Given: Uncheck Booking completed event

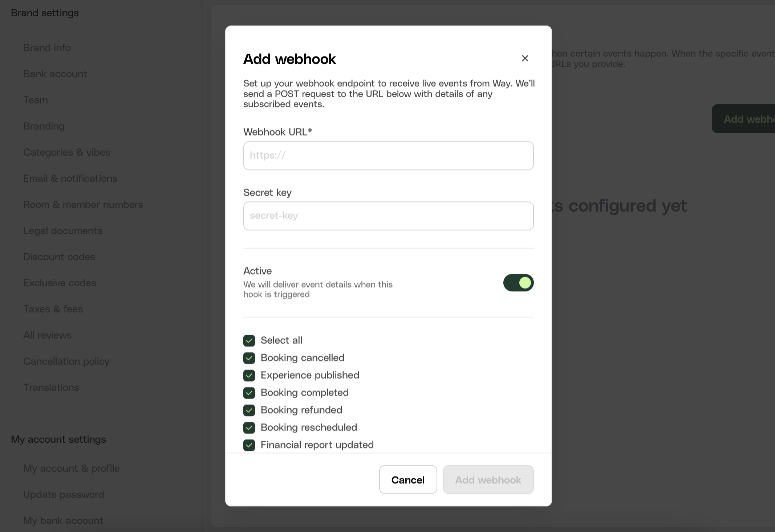Looking at the screenshot, I should pos(249,393).
